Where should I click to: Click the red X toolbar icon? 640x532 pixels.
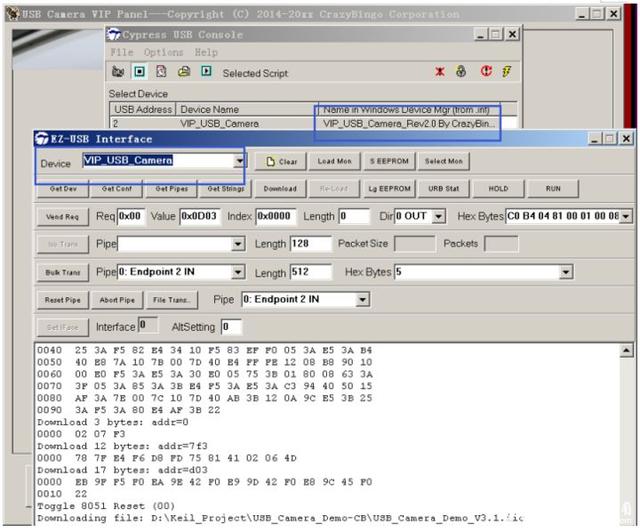pyautogui.click(x=440, y=72)
